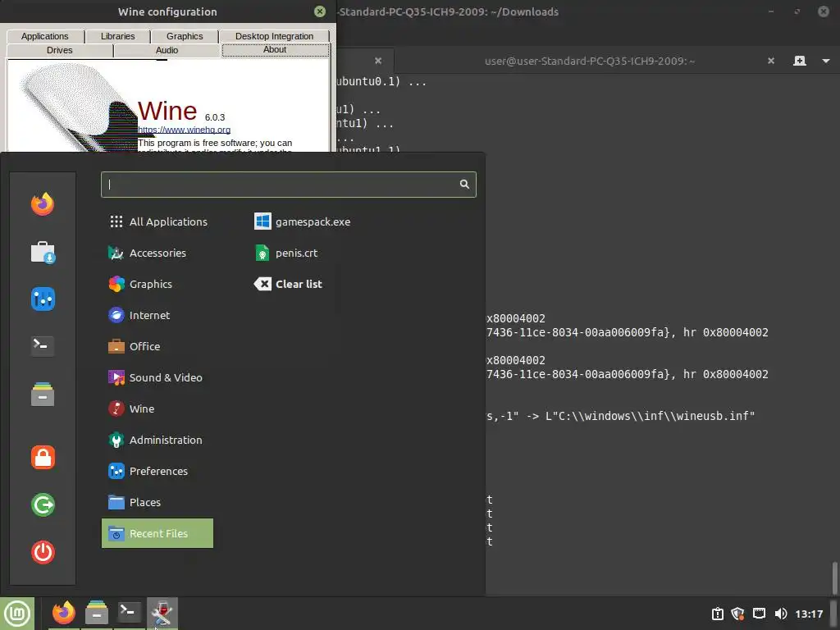The height and width of the screenshot is (630, 840).
Task: Open the winehq.org link
Action: point(185,130)
